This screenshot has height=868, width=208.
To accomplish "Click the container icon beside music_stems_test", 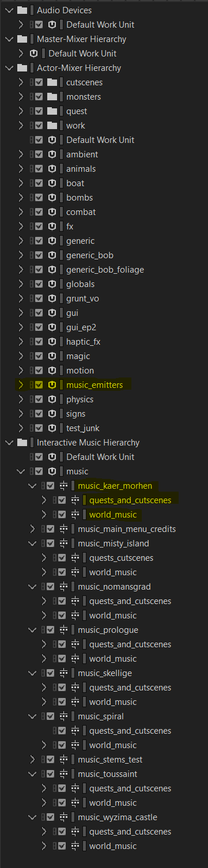I will point(64,760).
